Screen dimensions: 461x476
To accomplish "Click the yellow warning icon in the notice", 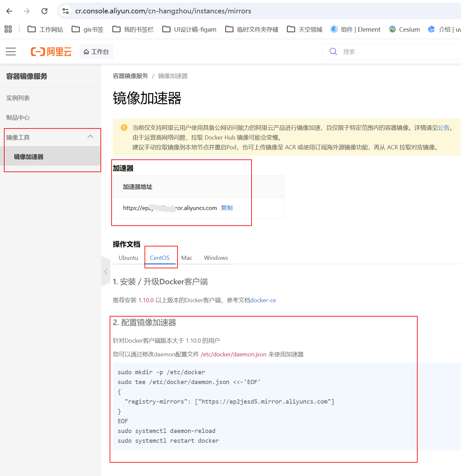I will tap(124, 127).
